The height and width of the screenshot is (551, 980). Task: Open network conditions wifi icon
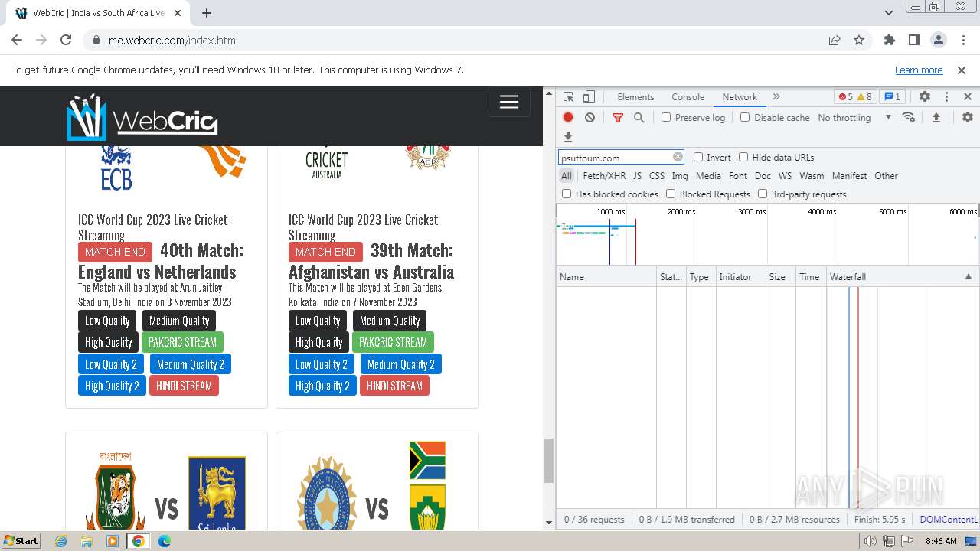(909, 117)
